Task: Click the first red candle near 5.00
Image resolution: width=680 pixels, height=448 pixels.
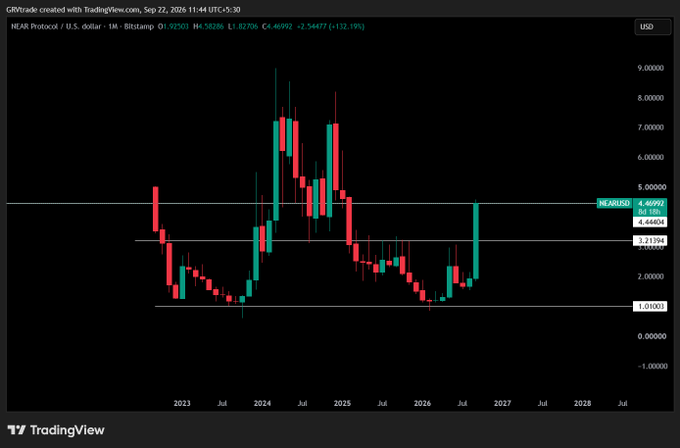Action: (x=156, y=209)
